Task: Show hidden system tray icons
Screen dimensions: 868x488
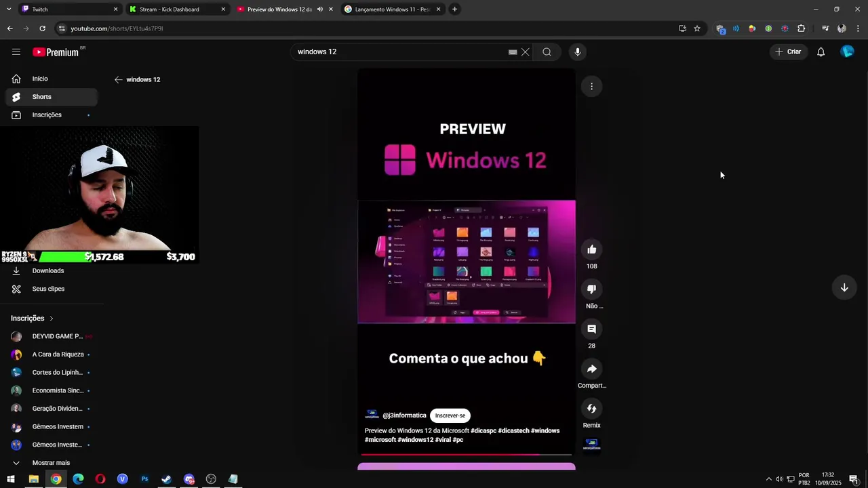Action: (x=768, y=479)
